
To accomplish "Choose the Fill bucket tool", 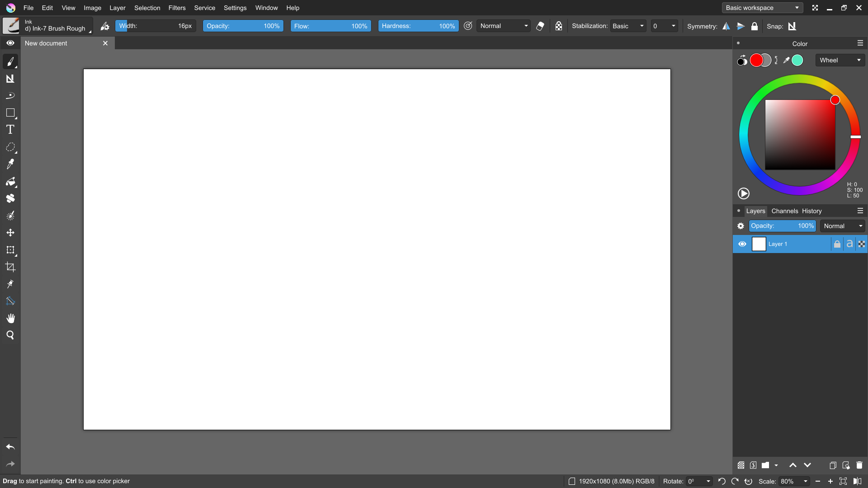I will point(10,182).
